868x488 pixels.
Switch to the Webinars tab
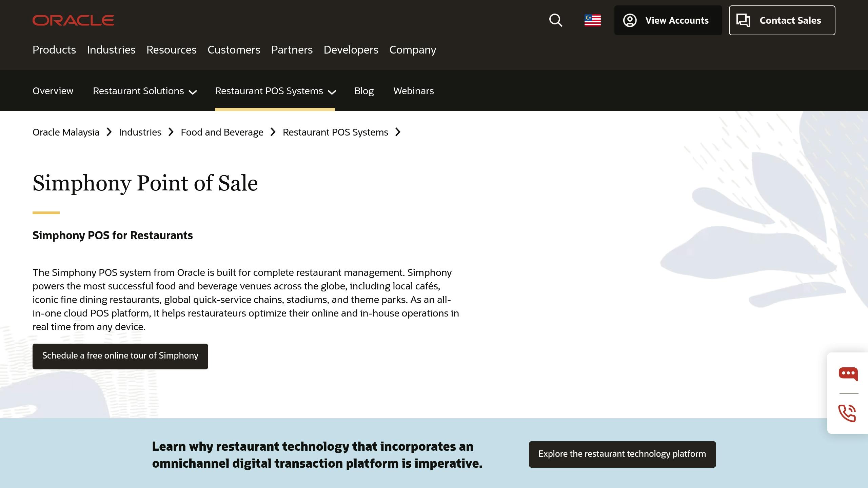pos(413,91)
